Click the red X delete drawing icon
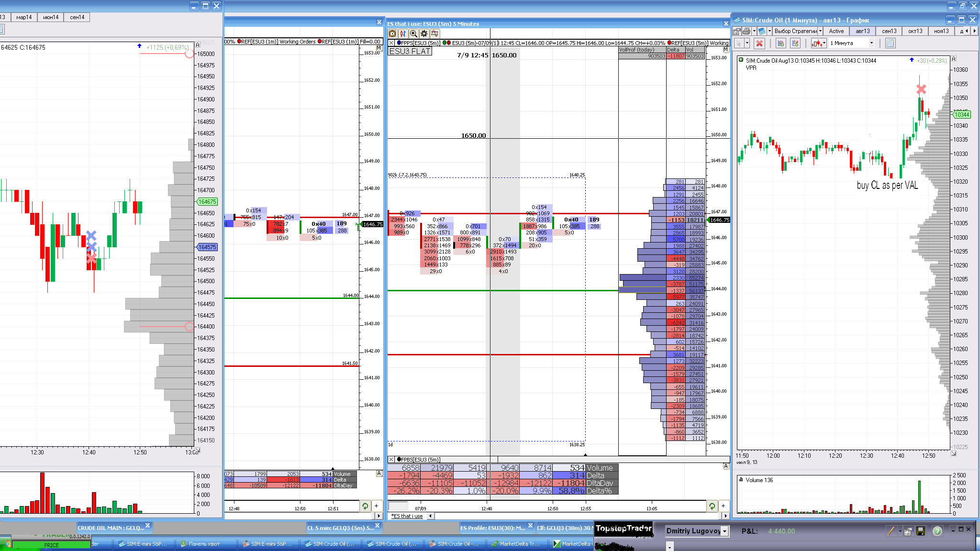The width and height of the screenshot is (980, 551). point(759,43)
